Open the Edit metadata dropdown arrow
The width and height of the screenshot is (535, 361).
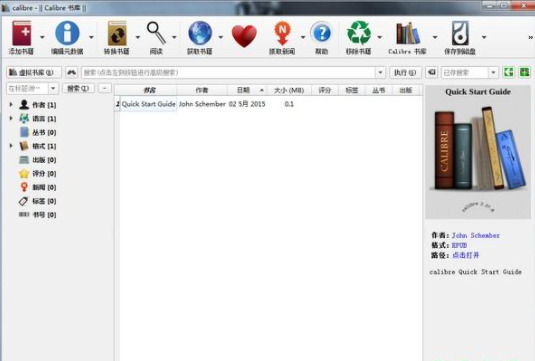click(x=91, y=37)
